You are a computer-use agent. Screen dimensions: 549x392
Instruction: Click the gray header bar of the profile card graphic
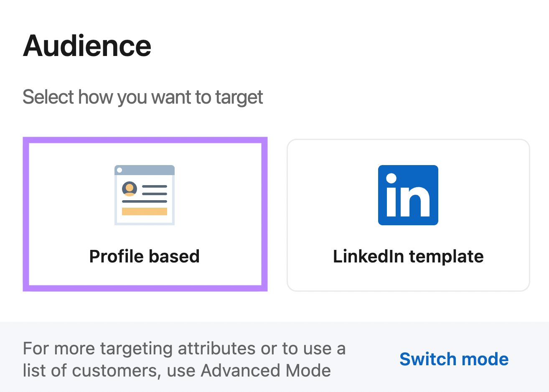coord(145,170)
